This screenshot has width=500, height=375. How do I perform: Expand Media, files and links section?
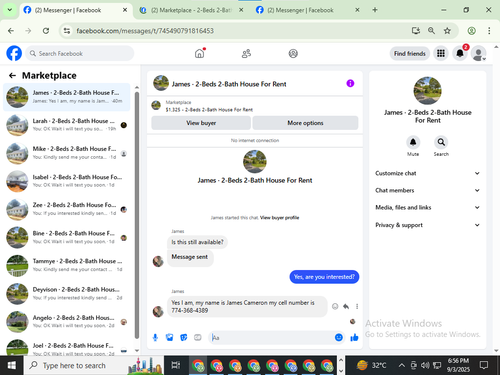pos(427,207)
